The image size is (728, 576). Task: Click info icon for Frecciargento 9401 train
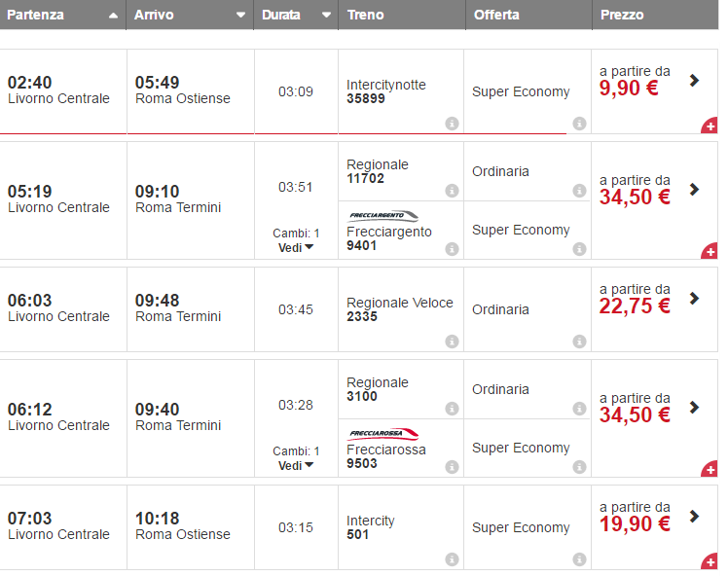click(x=452, y=249)
